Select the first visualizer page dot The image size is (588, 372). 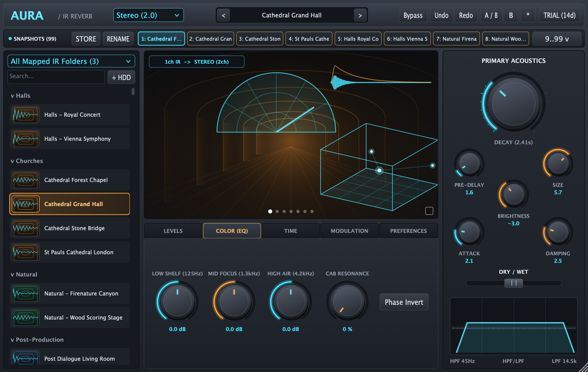270,211
